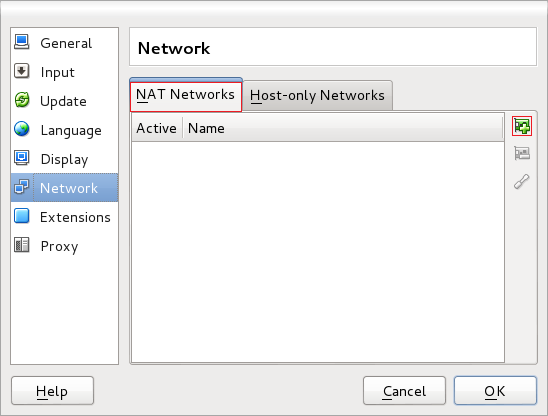548x416 pixels.
Task: Show the Extensions settings category
Action: [65, 217]
